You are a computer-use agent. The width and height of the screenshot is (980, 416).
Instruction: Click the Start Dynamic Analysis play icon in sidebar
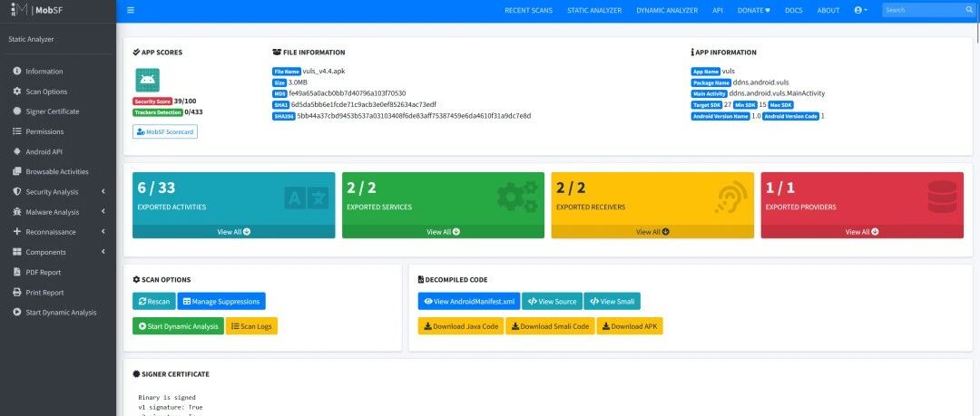tap(17, 313)
